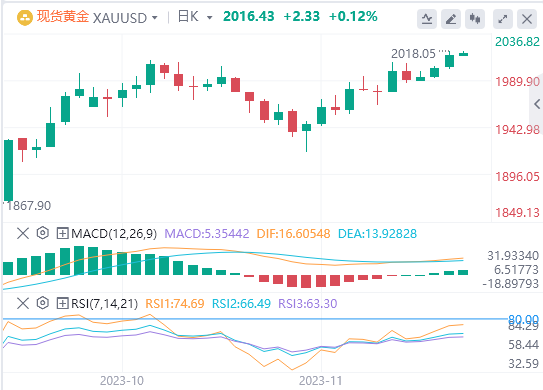Screen dimensions: 543x390
Task: Click the RSI 80.00 threshold line
Action: pos(255,318)
